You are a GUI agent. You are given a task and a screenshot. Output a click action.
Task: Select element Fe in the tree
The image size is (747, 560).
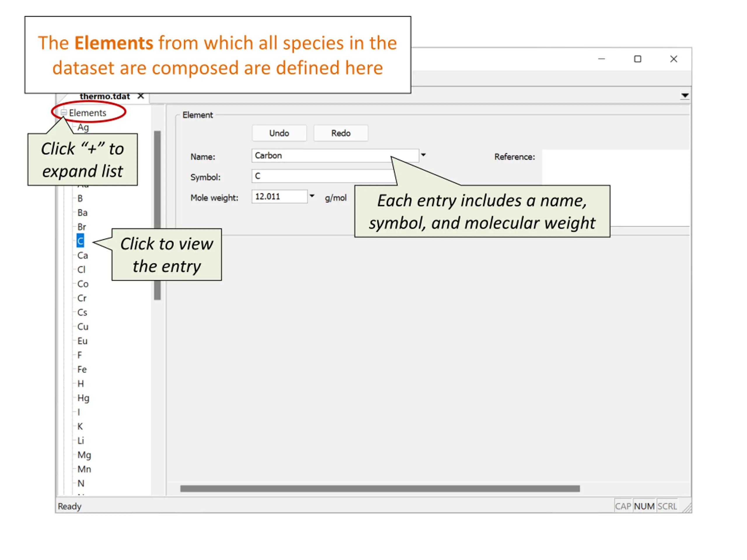coord(82,370)
